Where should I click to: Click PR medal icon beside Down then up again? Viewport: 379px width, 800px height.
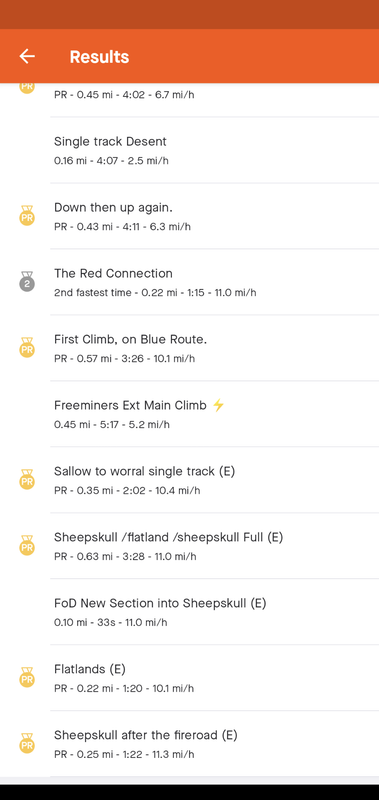27,215
